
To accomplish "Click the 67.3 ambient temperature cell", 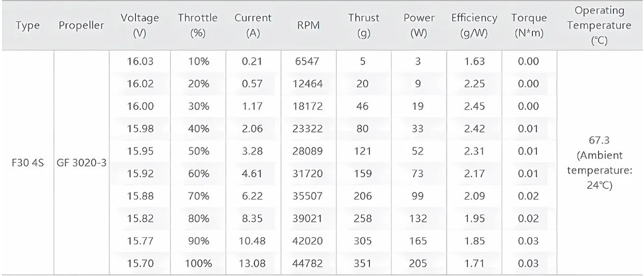I will click(x=599, y=162).
